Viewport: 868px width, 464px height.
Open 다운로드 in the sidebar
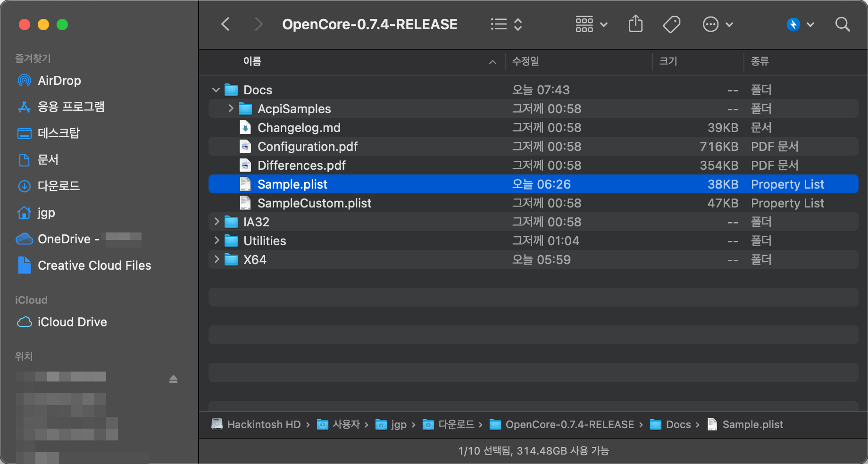58,186
